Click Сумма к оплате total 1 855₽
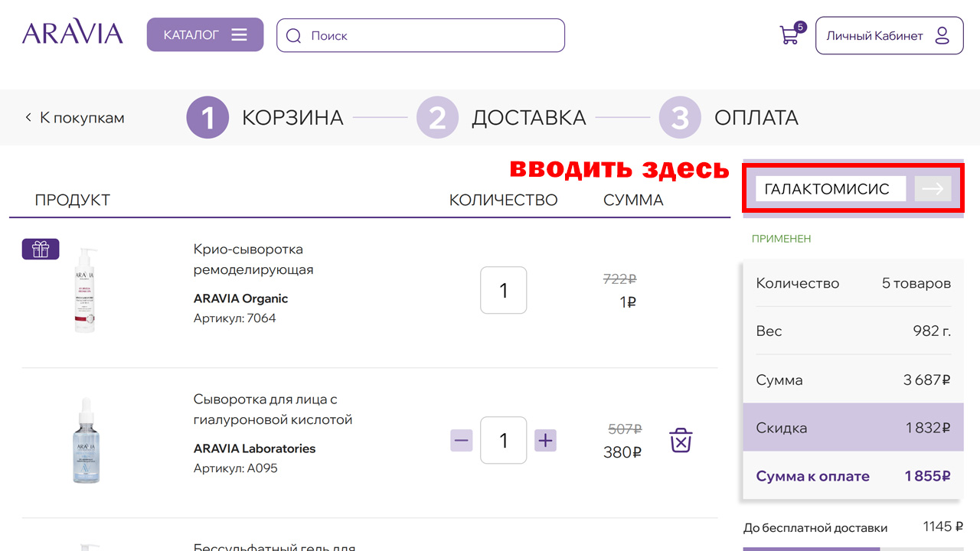 (927, 476)
